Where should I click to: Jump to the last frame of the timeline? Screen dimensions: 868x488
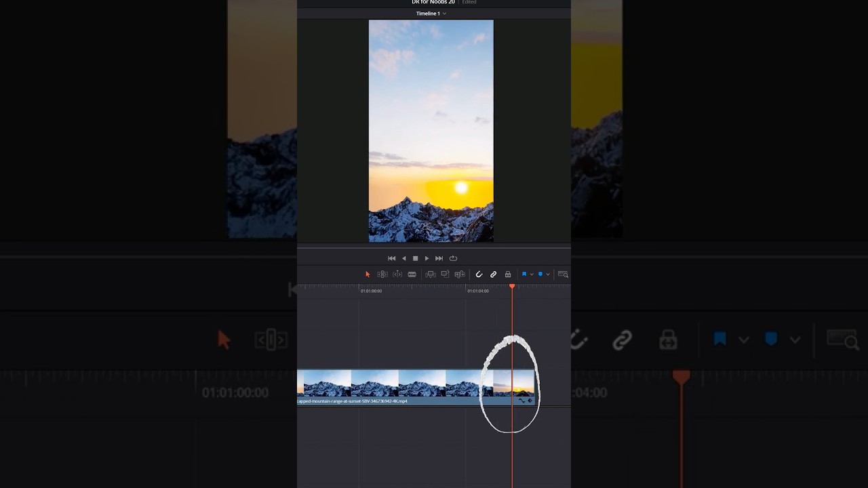pos(439,258)
